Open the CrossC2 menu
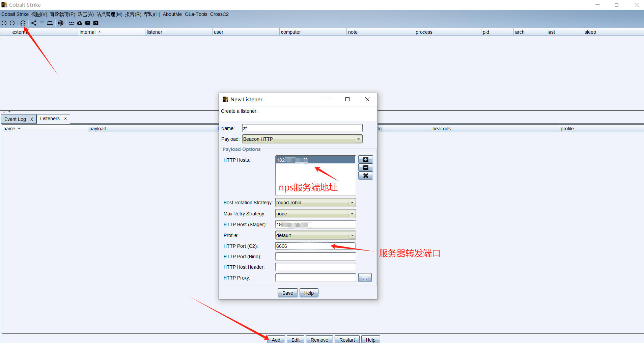This screenshot has width=644, height=343. [x=219, y=14]
